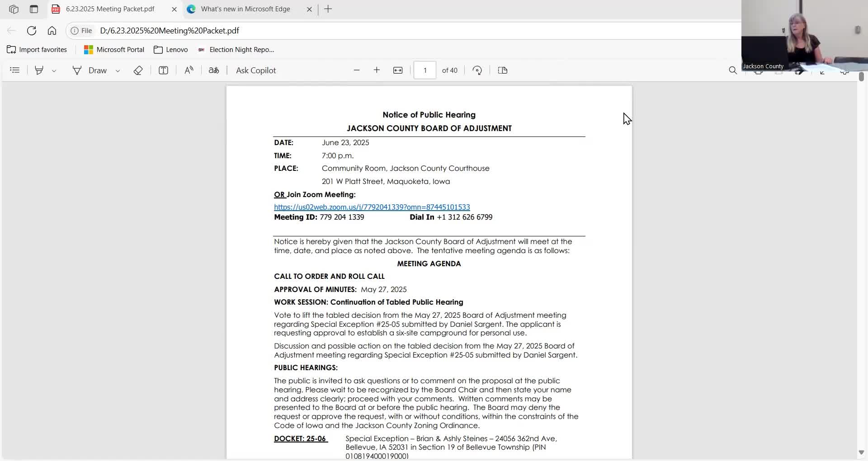Switch to 6.23.2025 Meeting Packet.pdf tab
Image resolution: width=868 pixels, height=461 pixels.
coord(110,9)
